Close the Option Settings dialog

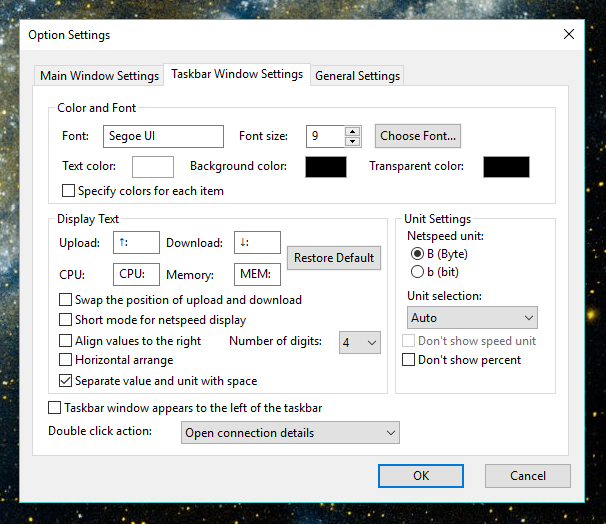(569, 34)
